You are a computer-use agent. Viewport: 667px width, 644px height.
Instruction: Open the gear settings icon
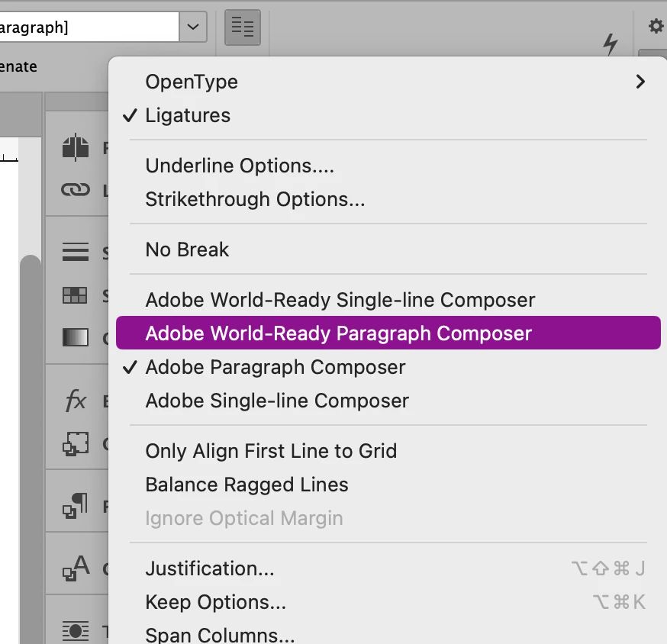pos(656,26)
